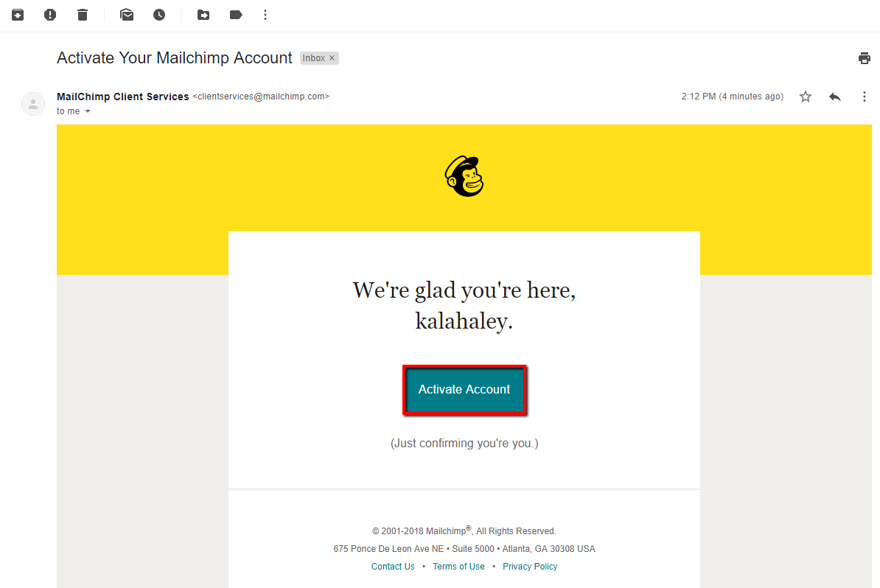The height and width of the screenshot is (588, 880).
Task: Open the Move to folder icon
Action: [x=203, y=15]
